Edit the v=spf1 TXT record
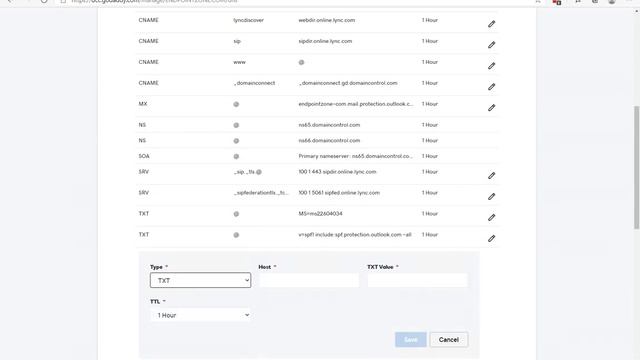 491,238
